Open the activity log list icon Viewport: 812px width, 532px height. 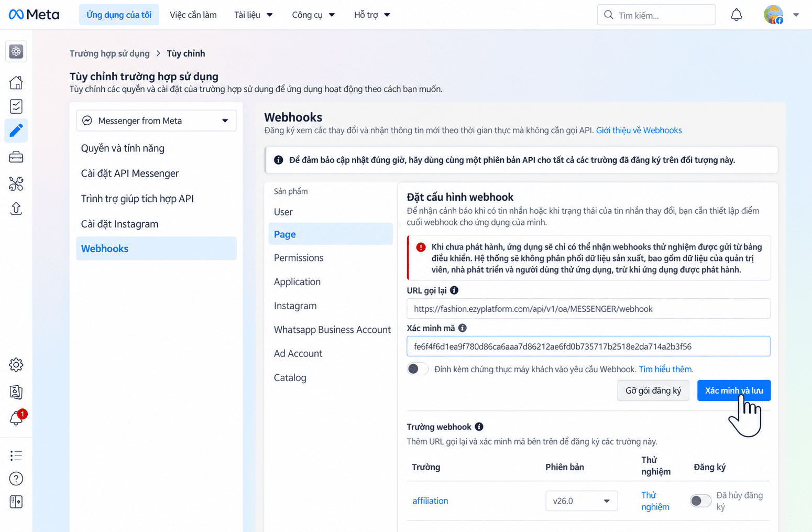[16, 455]
